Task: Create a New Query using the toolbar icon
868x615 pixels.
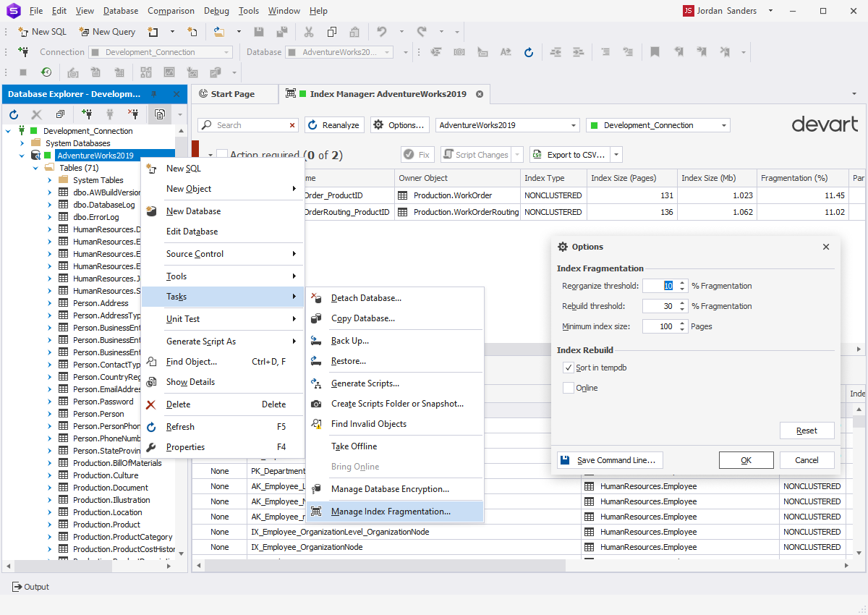Action: point(106,31)
